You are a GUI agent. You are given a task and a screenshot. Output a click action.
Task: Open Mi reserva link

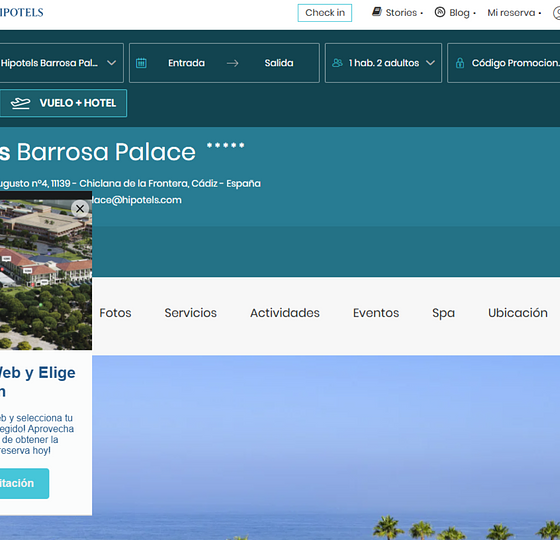[511, 13]
